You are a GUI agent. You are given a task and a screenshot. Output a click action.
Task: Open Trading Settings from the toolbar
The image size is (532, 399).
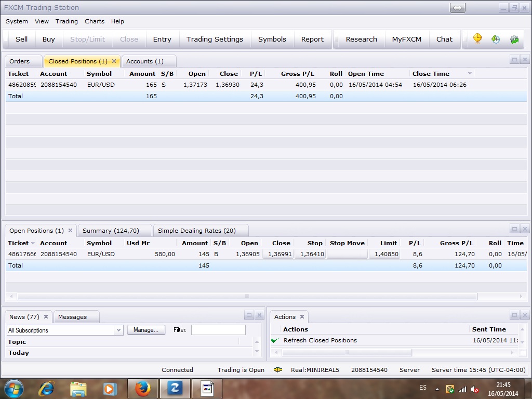click(x=215, y=39)
